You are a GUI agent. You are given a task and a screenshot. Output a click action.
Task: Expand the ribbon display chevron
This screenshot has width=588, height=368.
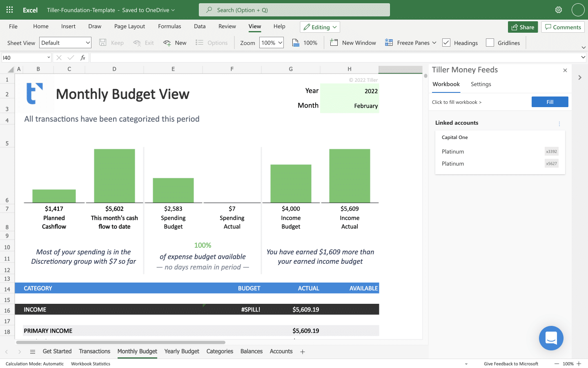(x=583, y=47)
